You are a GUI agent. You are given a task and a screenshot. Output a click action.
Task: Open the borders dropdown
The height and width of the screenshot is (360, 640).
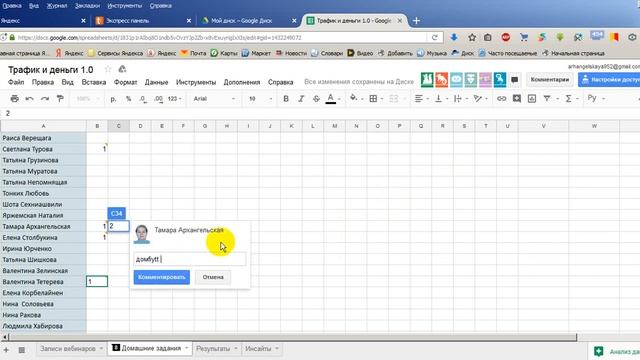coord(375,99)
